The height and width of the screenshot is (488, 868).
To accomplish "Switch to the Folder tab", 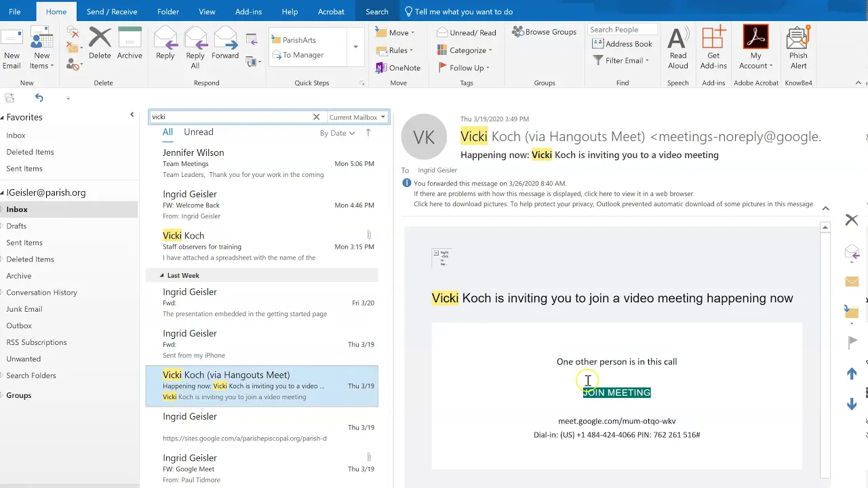I will click(x=167, y=12).
